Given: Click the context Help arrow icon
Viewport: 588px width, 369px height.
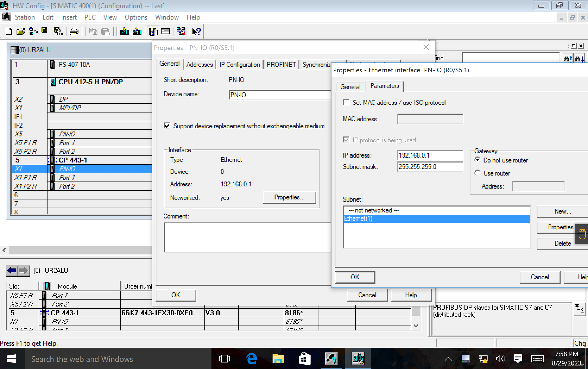Looking at the screenshot, I should [x=197, y=32].
